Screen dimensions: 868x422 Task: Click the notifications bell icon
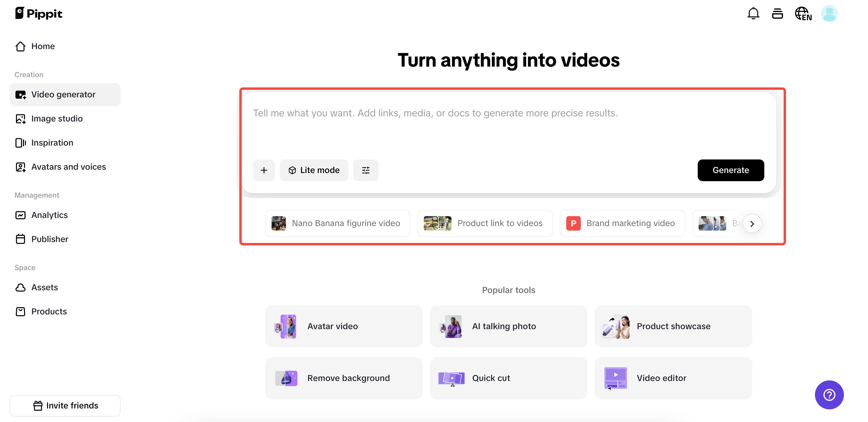click(x=753, y=13)
